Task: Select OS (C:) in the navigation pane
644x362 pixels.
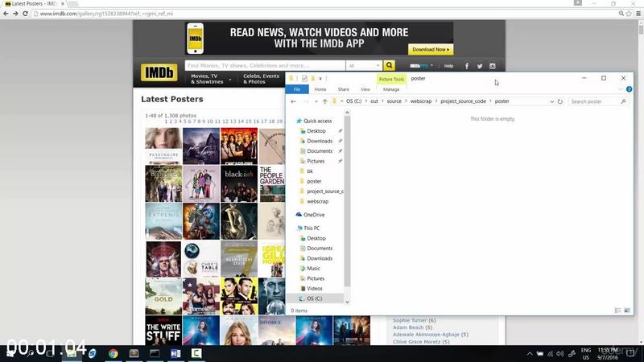Action: 315,298
